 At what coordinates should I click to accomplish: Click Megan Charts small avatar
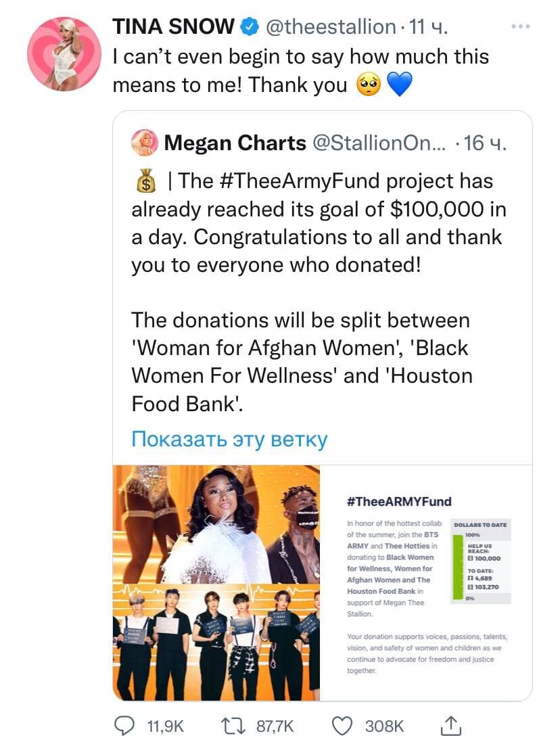tap(147, 143)
